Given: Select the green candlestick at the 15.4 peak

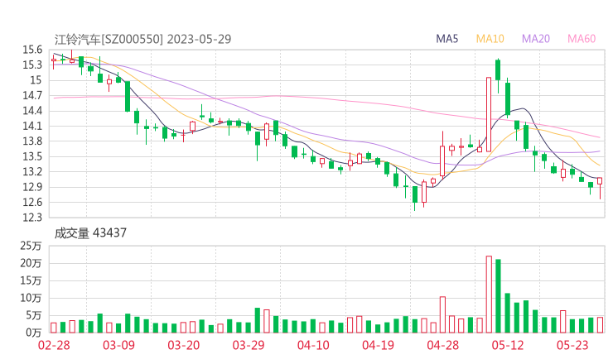Looking at the screenshot, I should coord(498,76).
